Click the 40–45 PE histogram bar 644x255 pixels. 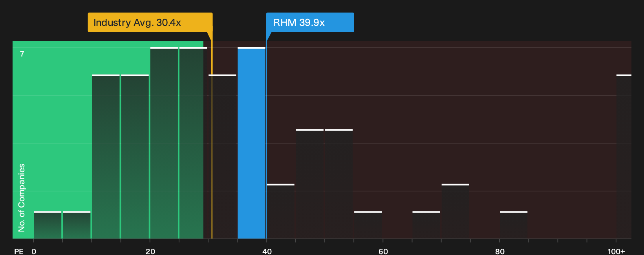[281, 211]
